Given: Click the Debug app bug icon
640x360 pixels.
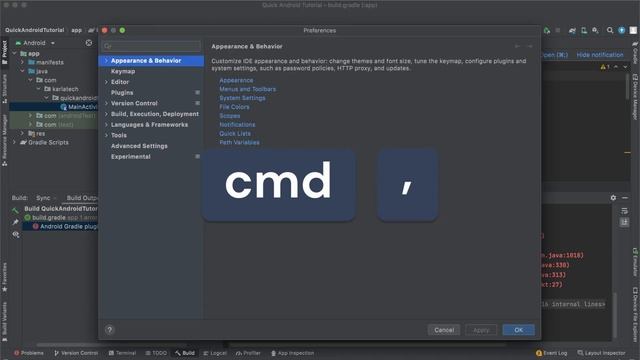Looking at the screenshot, I should pyautogui.click(x=547, y=30).
